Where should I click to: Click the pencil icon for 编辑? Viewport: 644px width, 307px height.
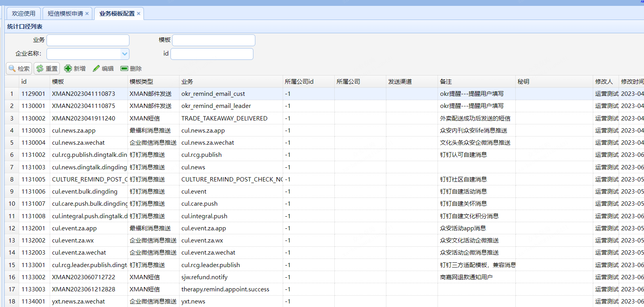pyautogui.click(x=96, y=68)
